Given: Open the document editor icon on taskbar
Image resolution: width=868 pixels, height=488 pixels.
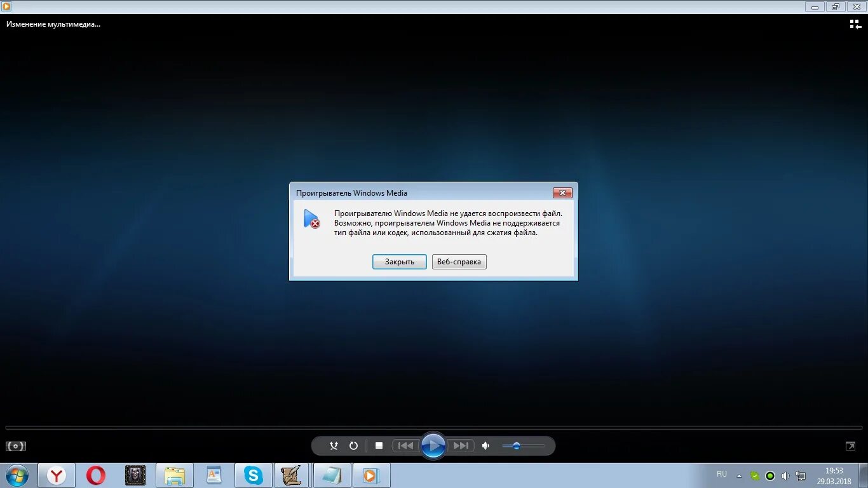Looking at the screenshot, I should tap(214, 475).
